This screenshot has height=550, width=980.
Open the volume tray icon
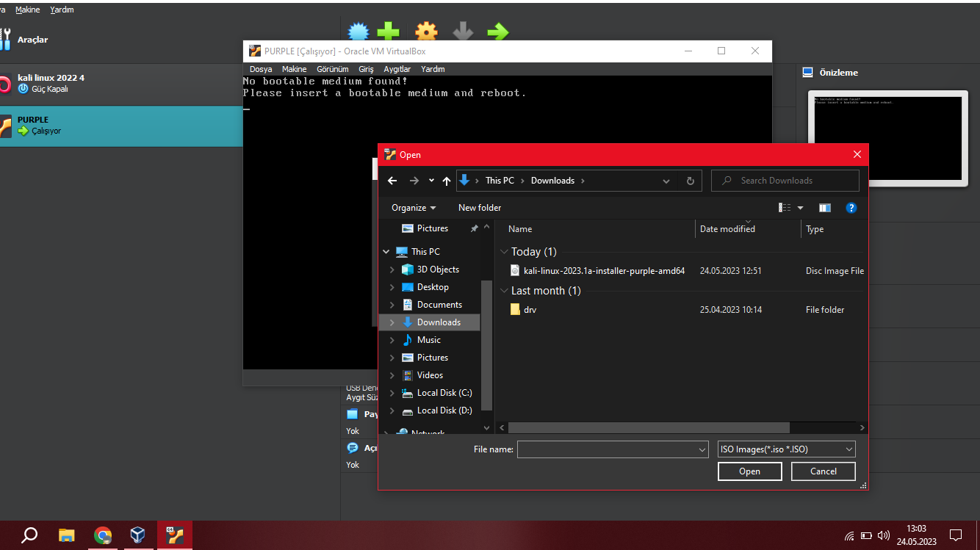pyautogui.click(x=884, y=535)
